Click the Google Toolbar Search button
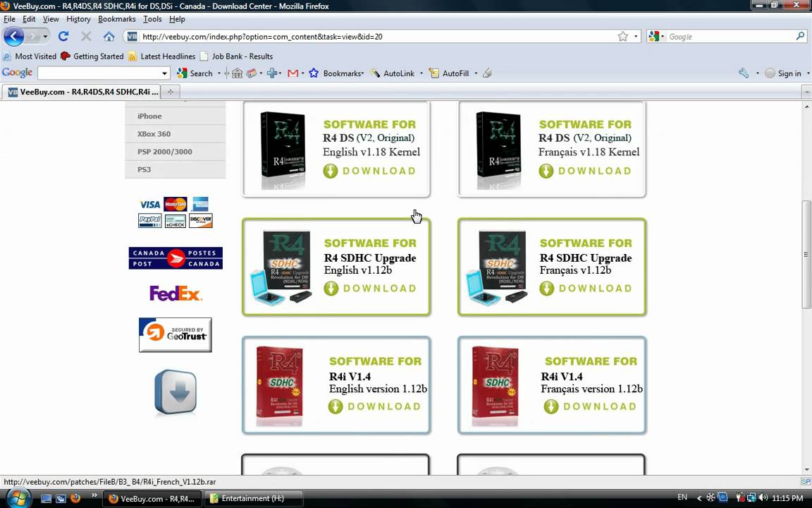This screenshot has width=812, height=508. pos(195,73)
